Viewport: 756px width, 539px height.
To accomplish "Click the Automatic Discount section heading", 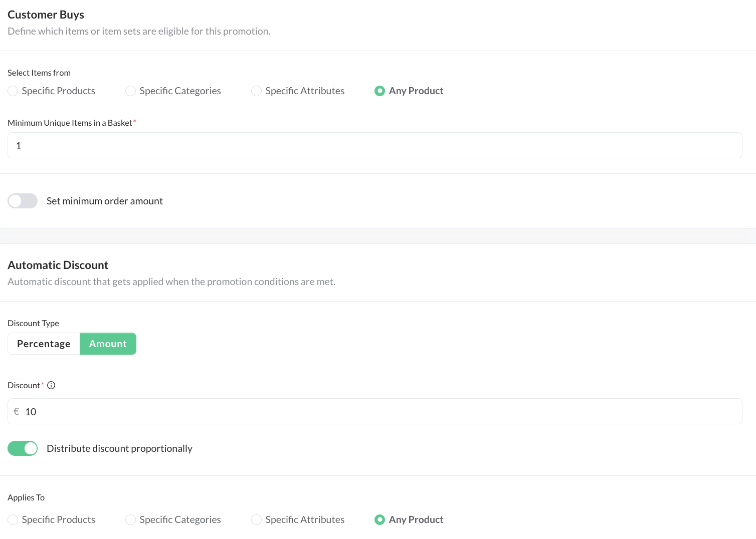I will 58,265.
